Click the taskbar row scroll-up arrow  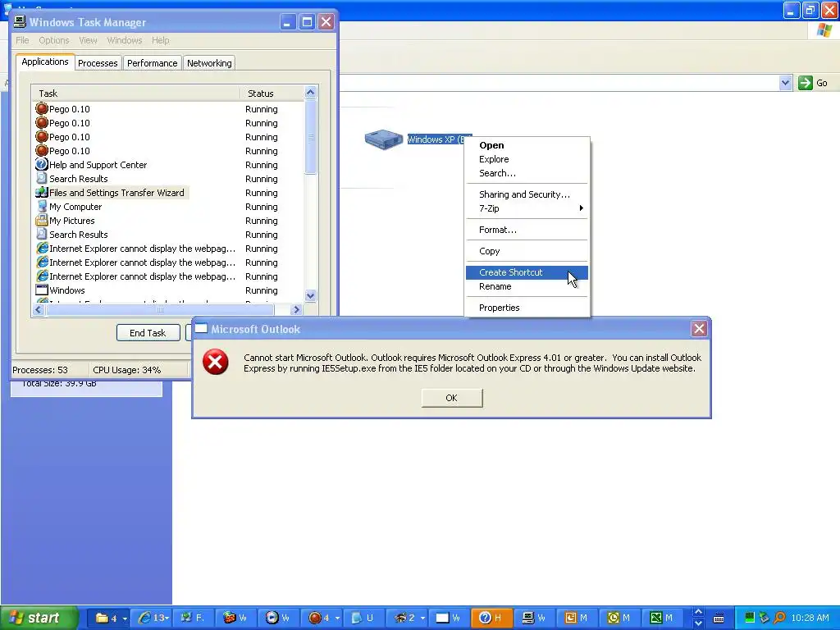[698, 612]
